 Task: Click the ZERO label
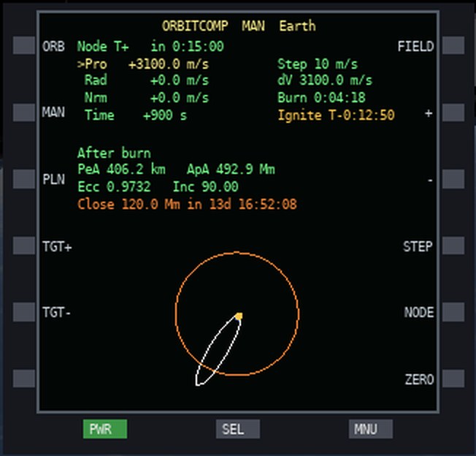point(420,379)
